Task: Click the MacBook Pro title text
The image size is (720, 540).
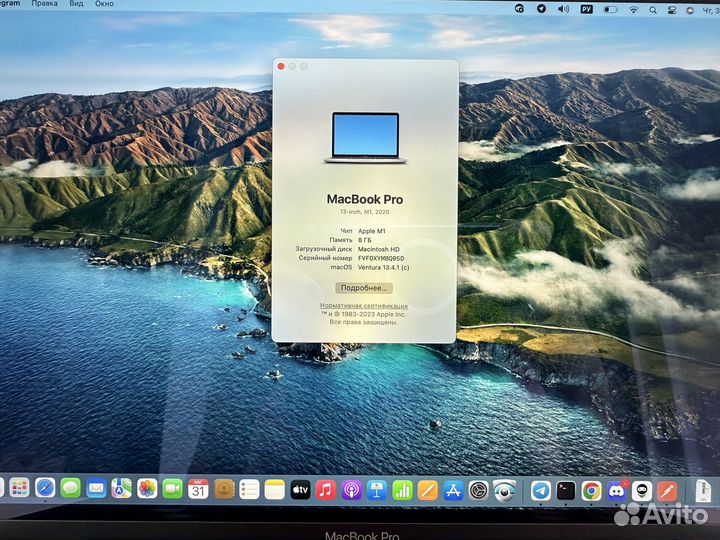Action: point(365,199)
